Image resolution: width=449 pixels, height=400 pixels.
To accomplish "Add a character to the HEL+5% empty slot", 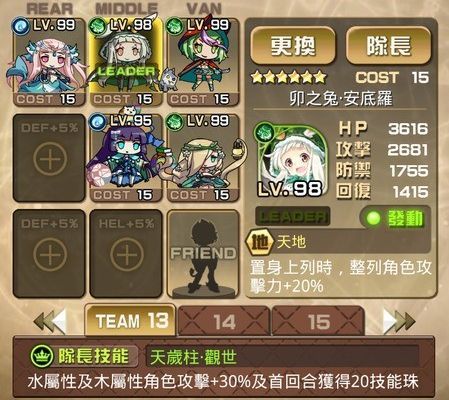I will (x=126, y=254).
